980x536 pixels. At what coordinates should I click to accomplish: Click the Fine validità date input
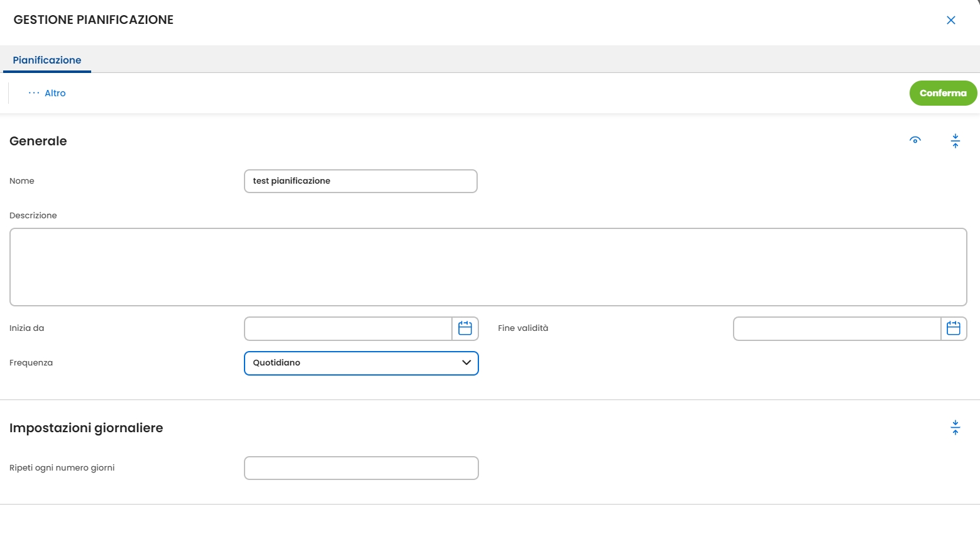(837, 328)
